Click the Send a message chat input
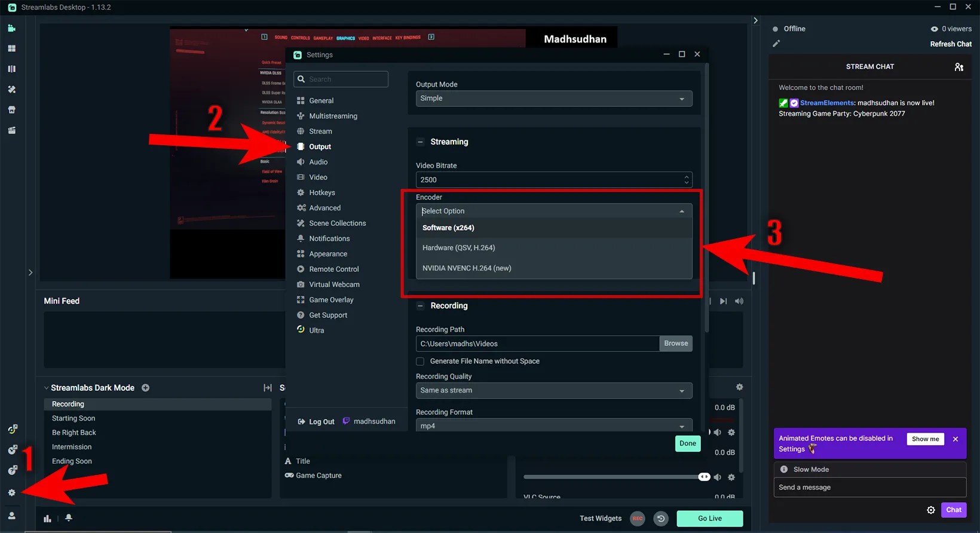Image resolution: width=980 pixels, height=533 pixels. (x=869, y=488)
